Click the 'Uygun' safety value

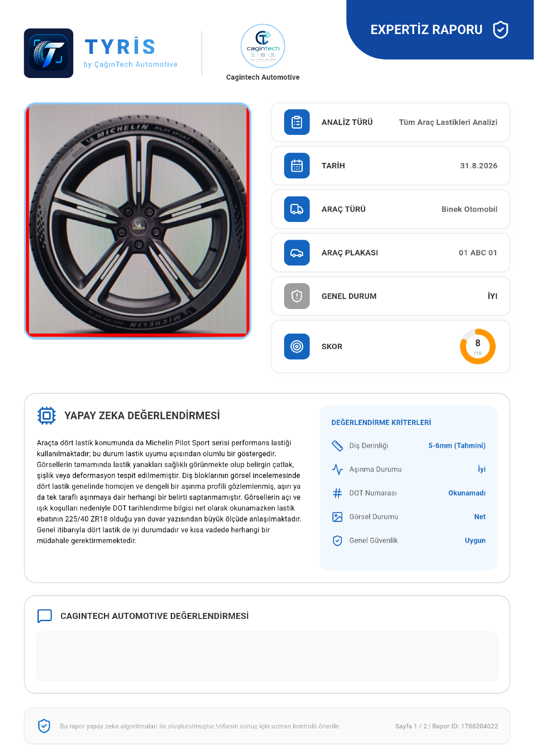point(475,540)
